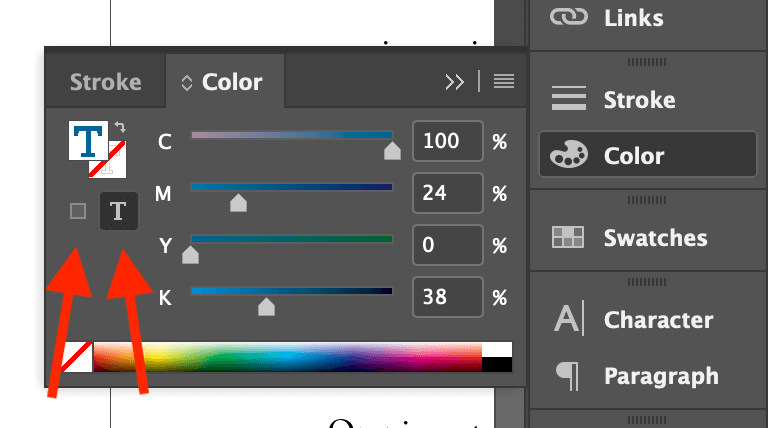Collapse panel with double-arrow icon
768x428 pixels.
click(455, 82)
